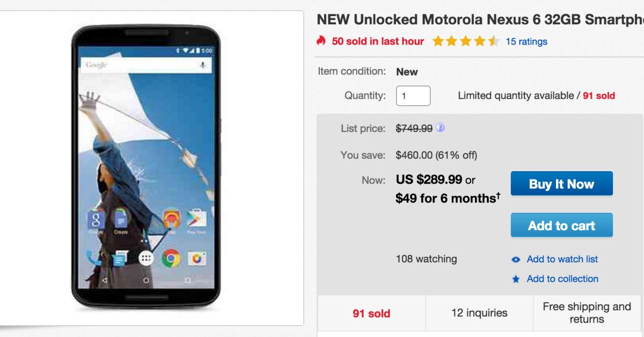Click the Nexus 6 product image
Viewport: 644px width, 337px height.
pos(146,166)
